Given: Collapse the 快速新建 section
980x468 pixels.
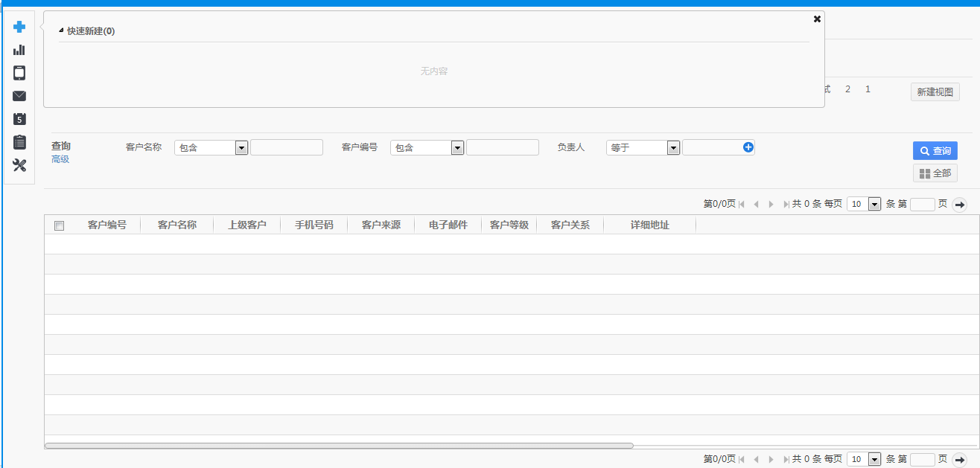Looking at the screenshot, I should [62, 31].
